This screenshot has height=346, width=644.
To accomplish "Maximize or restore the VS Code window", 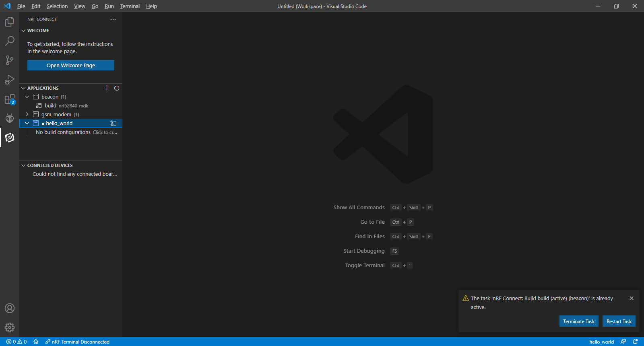I will (x=616, y=6).
